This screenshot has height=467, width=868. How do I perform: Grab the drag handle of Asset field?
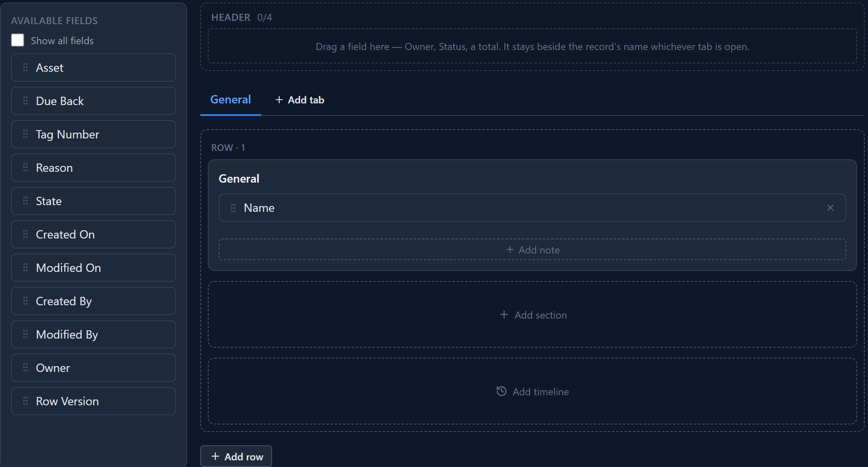(25, 67)
